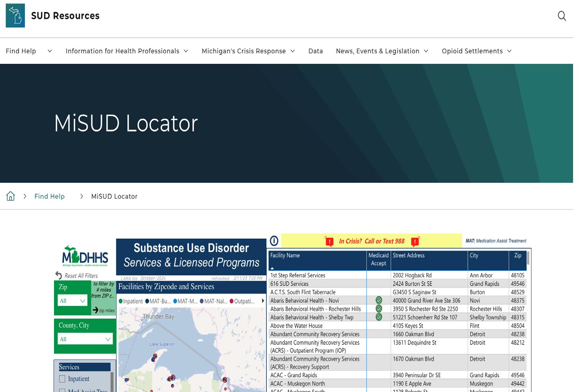587x392 pixels.
Task: Expand the News, Events & Legislation chevron
Action: pos(426,51)
